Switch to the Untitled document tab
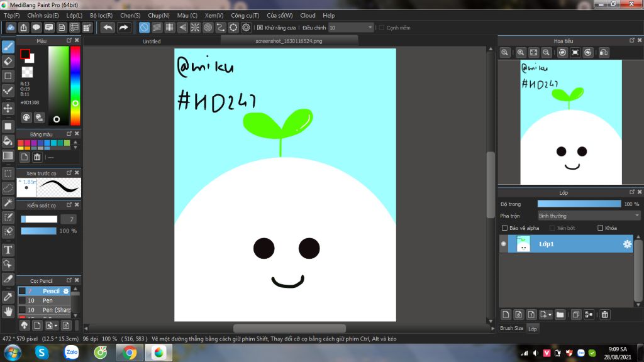The width and height of the screenshot is (644, 362). [152, 41]
